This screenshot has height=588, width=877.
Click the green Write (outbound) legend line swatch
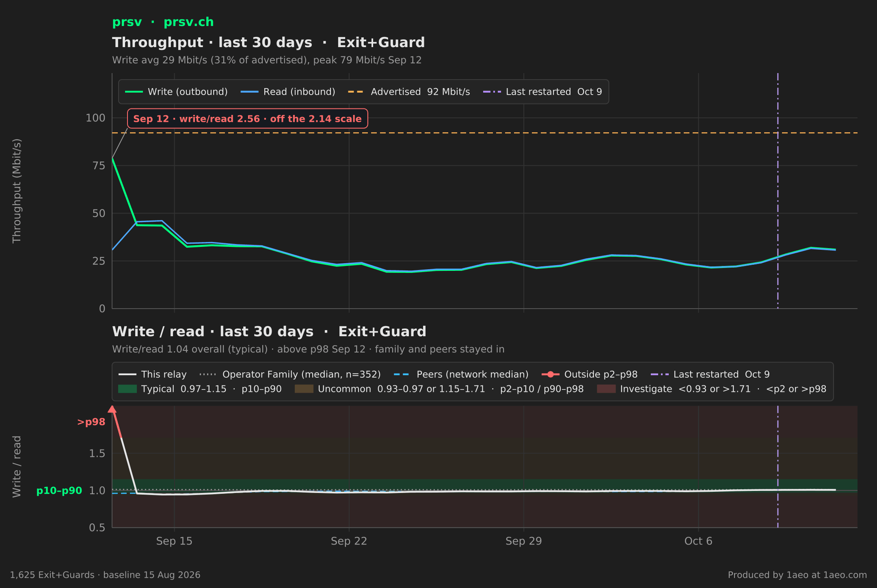click(134, 92)
